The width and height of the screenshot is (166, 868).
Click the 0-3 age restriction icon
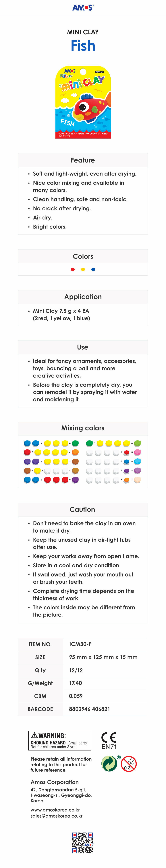[x=128, y=764]
